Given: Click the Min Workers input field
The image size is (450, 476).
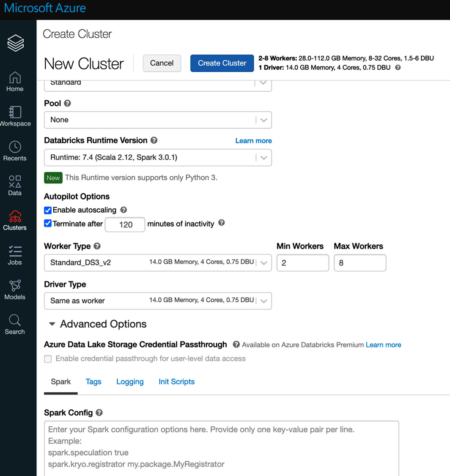Looking at the screenshot, I should click(303, 263).
